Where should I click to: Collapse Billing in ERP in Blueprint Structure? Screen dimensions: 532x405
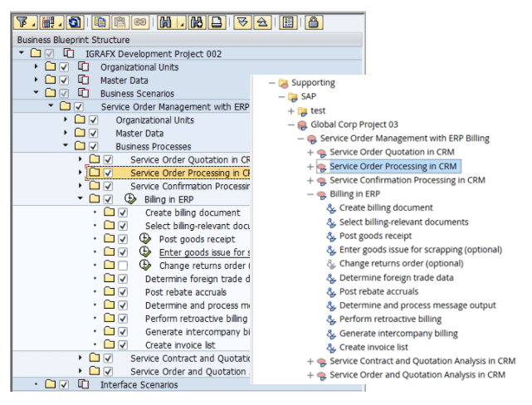pos(81,198)
